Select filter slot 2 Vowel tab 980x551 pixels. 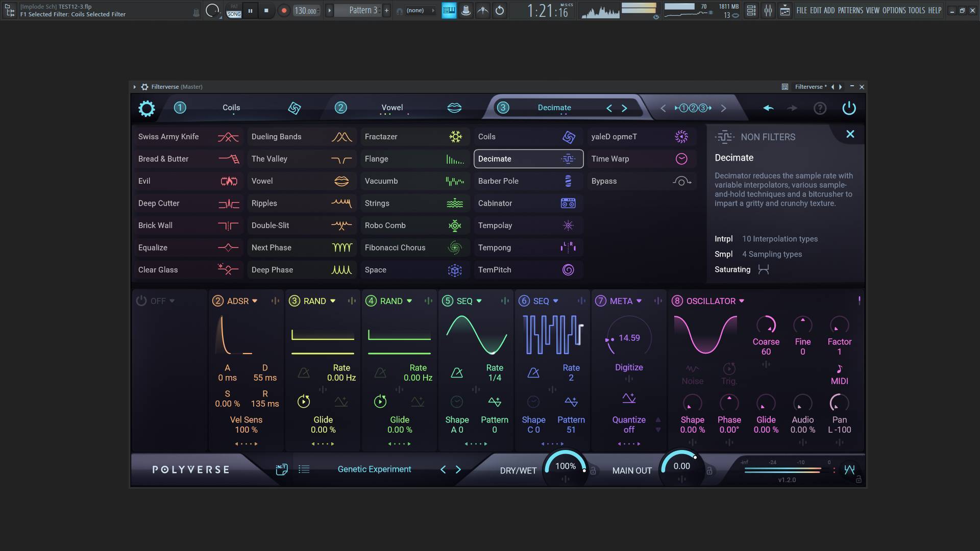coord(392,108)
